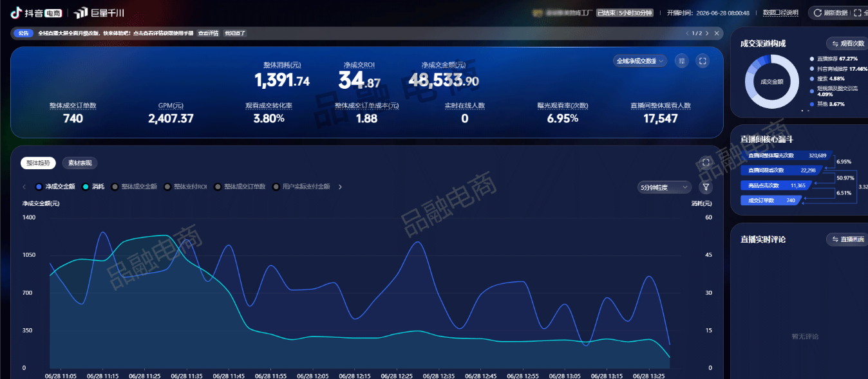The height and width of the screenshot is (379, 868).
Task: Click 成交订单数 funnel bar
Action: coord(771,200)
